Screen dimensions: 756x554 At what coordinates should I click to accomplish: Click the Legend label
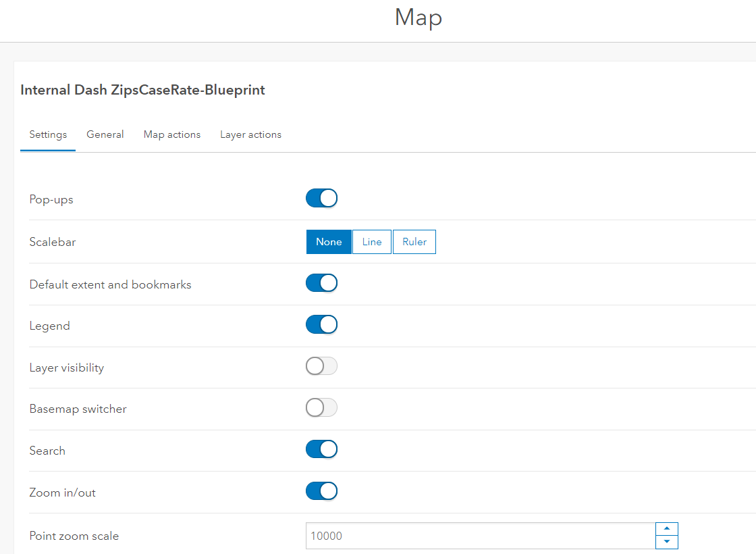50,326
